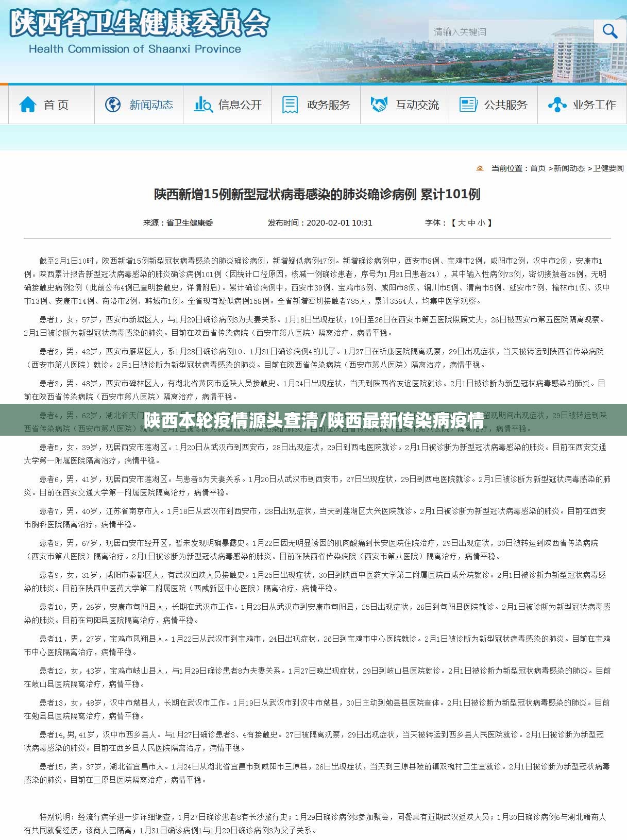Click the paragraph starting 患者13,女,48岁
This screenshot has width=627, height=840.
(316, 709)
